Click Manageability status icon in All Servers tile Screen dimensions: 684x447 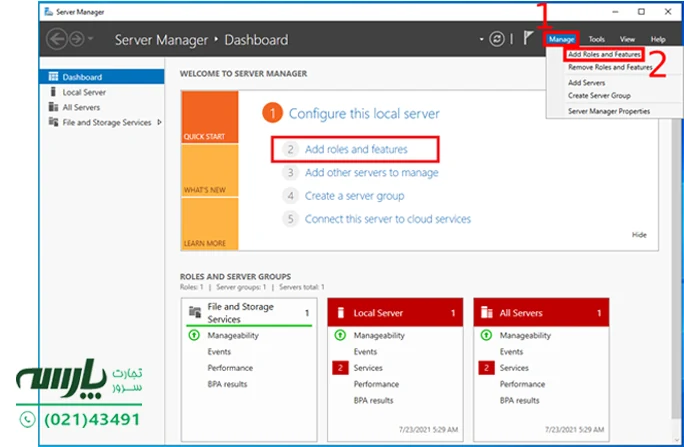pos(486,335)
